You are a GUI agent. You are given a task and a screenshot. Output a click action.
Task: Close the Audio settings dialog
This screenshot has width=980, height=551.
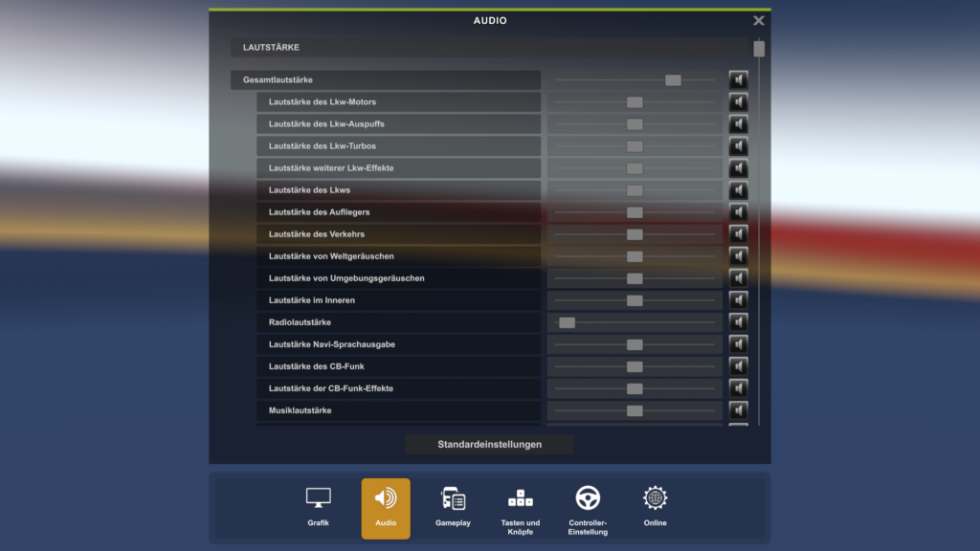coord(759,20)
